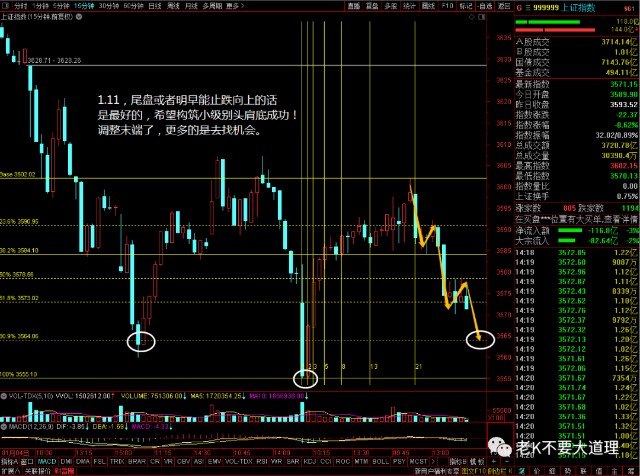Click the 指标B indicator group button
This screenshot has width=640, height=476.
pyautogui.click(x=458, y=461)
